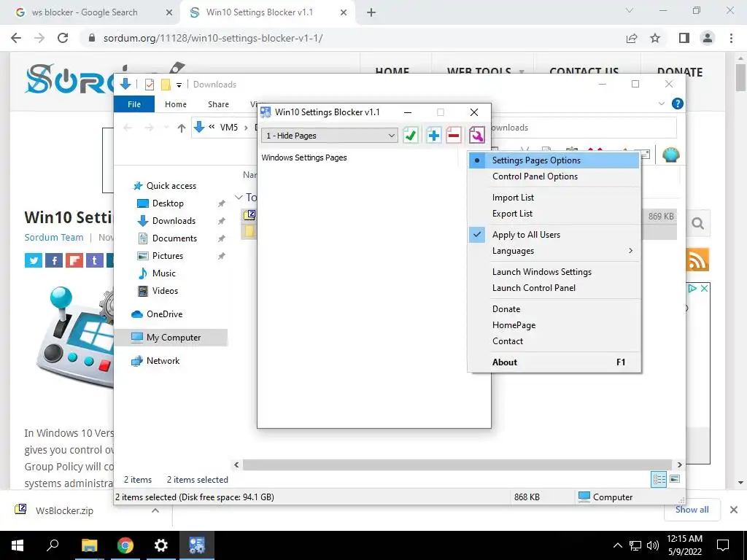Expand the Languages submenu
Screen dimensions: 747x560
pos(554,251)
